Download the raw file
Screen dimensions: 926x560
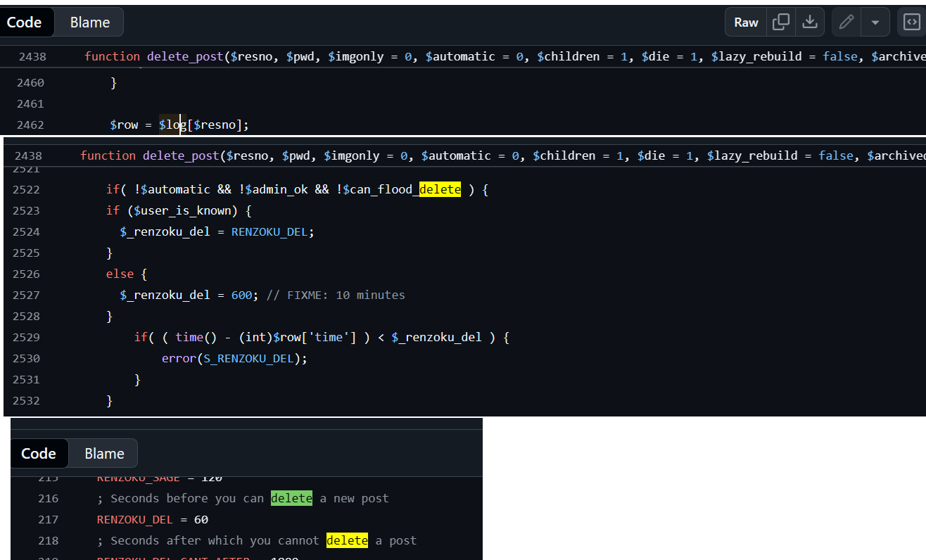tap(810, 23)
